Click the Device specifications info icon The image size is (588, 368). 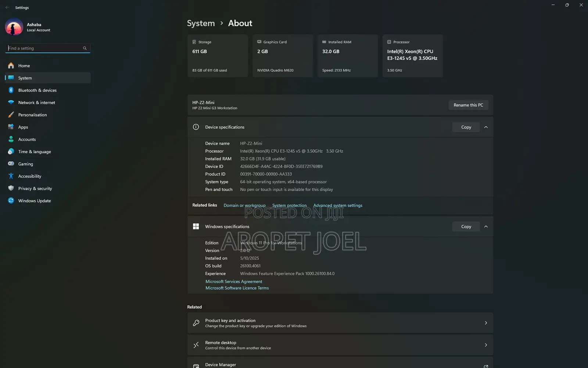196,127
